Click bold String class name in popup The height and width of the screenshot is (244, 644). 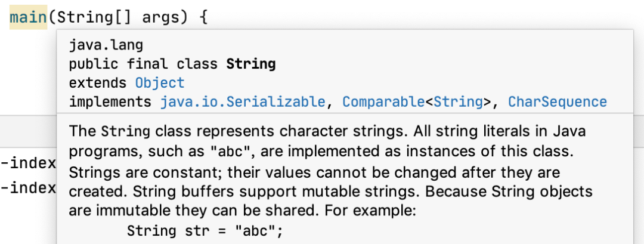(250, 64)
